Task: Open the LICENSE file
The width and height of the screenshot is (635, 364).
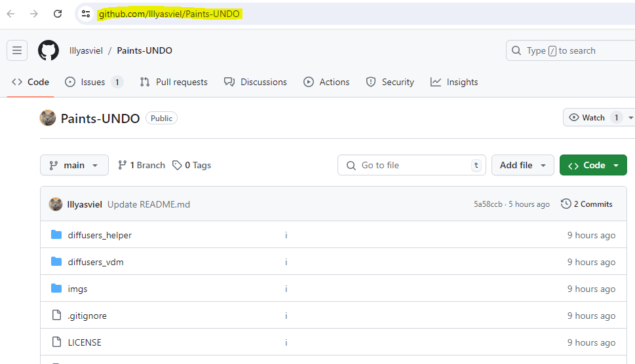Action: 85,342
